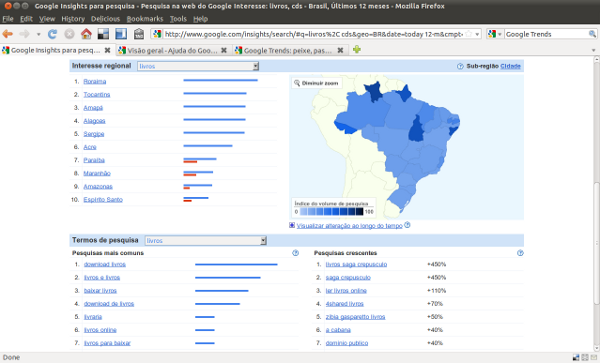Go to the Firefox home page icon
Image resolution: width=600 pixels, height=363 pixels.
86,34
